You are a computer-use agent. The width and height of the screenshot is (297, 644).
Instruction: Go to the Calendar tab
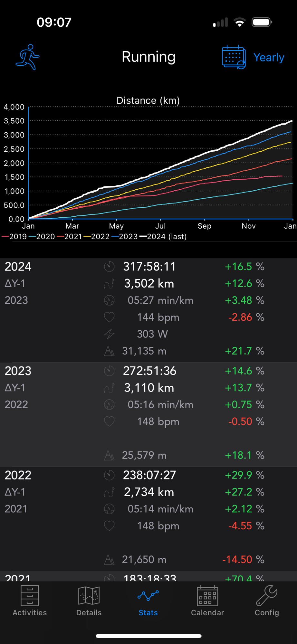pyautogui.click(x=207, y=601)
